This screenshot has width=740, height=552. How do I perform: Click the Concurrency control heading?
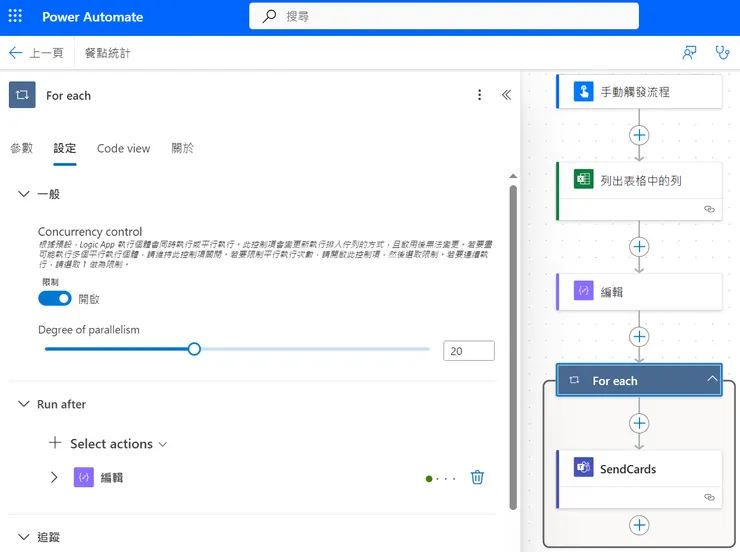[90, 232]
